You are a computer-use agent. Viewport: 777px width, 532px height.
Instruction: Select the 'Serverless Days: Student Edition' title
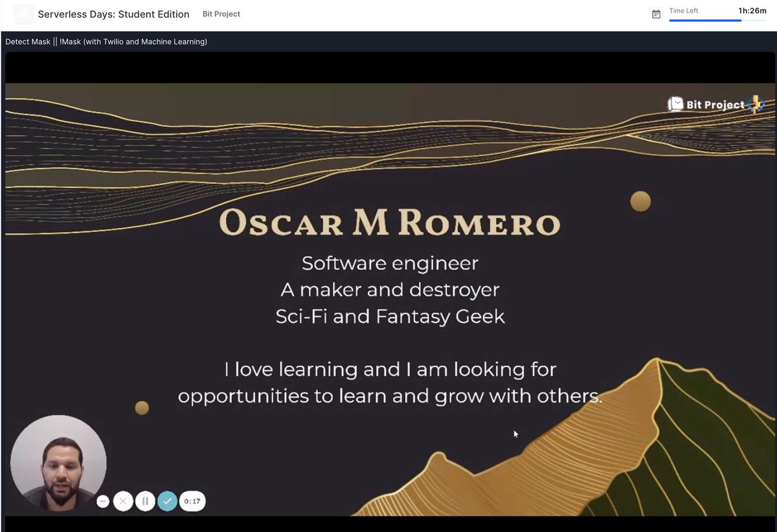pos(114,14)
